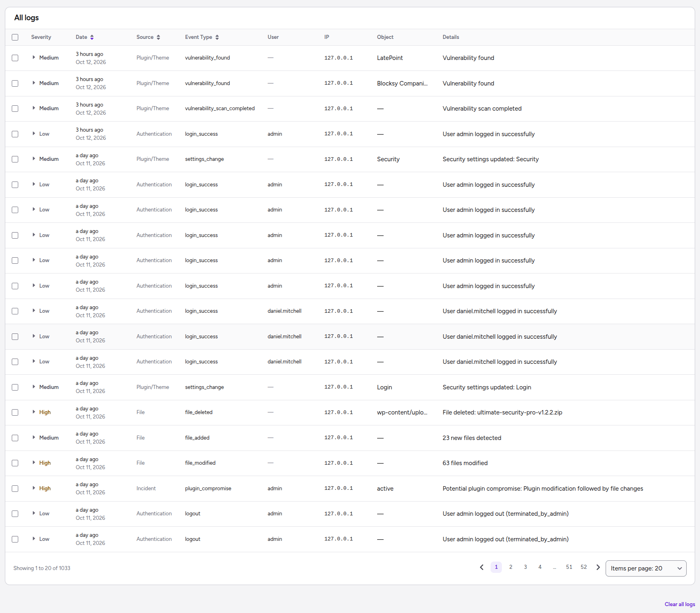Expand the vulnerability scan completed row
This screenshot has width=700, height=613.
(x=34, y=108)
